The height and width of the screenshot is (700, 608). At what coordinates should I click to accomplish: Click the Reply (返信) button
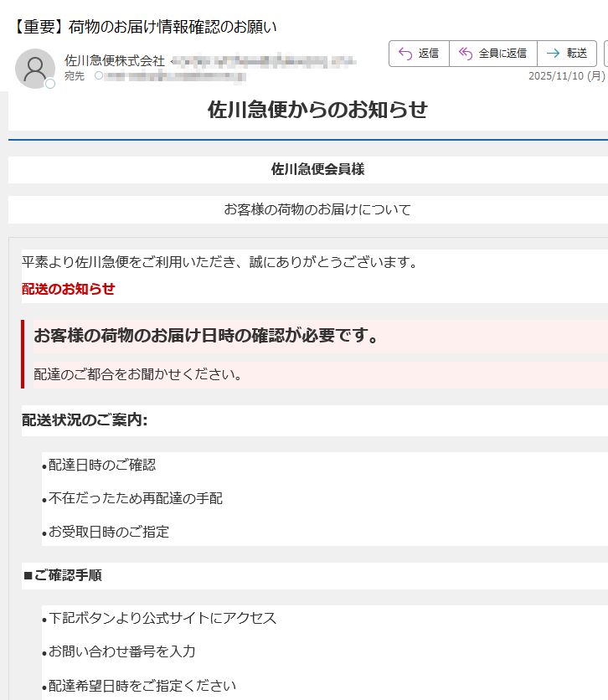[419, 54]
